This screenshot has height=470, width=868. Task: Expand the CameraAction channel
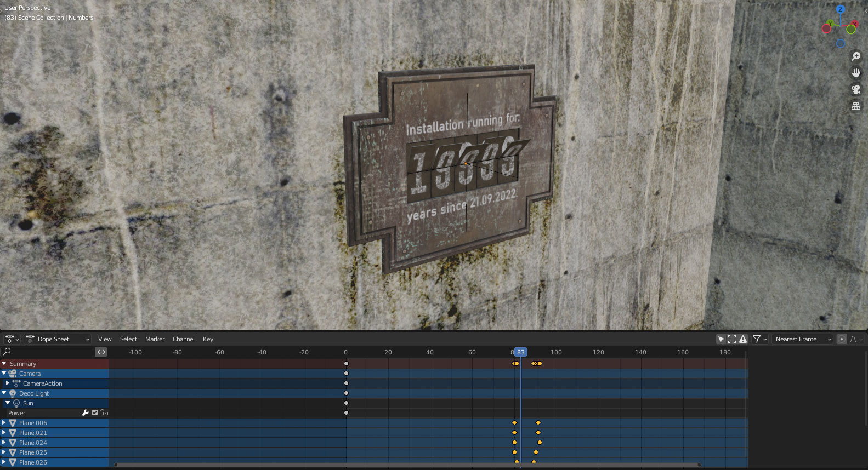coord(8,383)
